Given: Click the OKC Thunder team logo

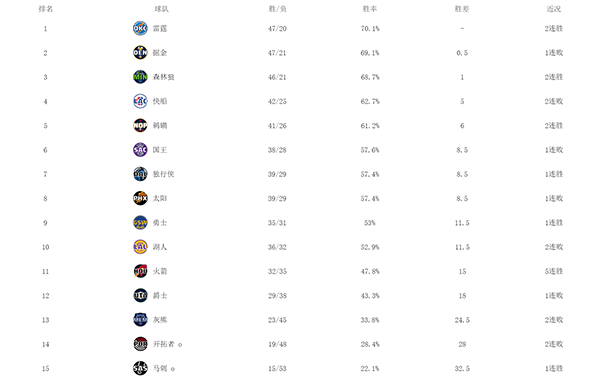Looking at the screenshot, I should click(140, 28).
